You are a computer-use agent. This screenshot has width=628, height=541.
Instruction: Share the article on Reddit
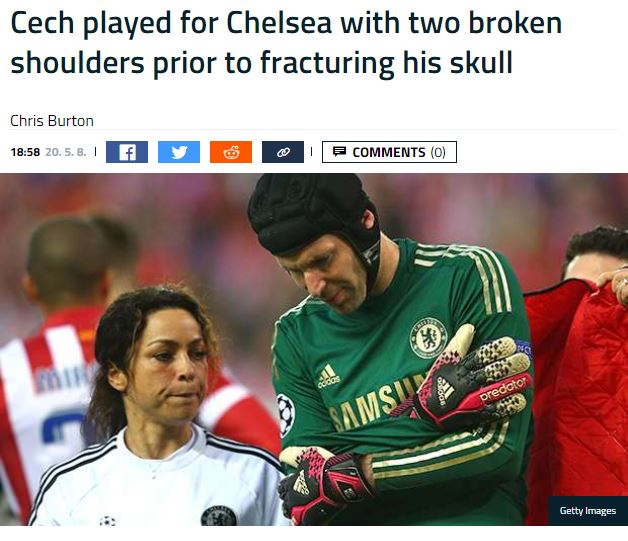(x=231, y=152)
